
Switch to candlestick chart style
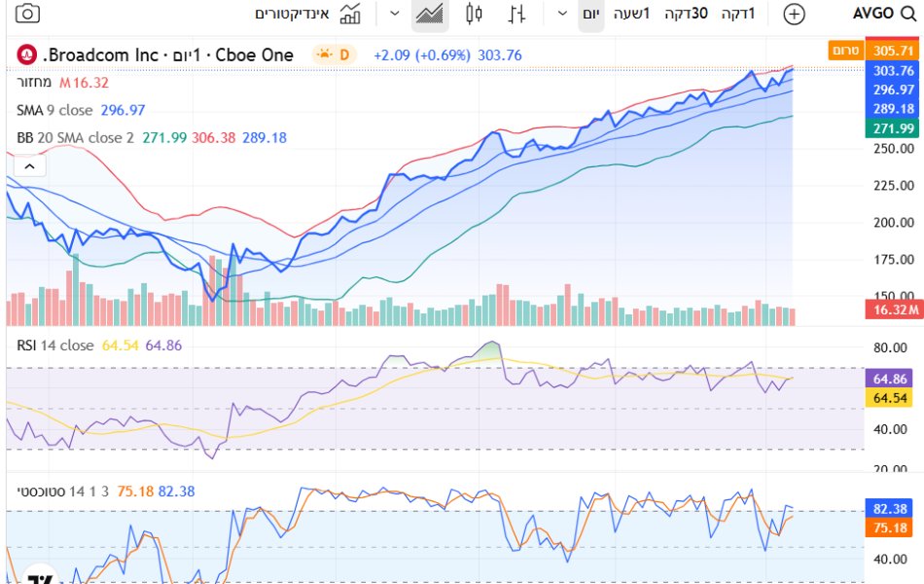(474, 14)
